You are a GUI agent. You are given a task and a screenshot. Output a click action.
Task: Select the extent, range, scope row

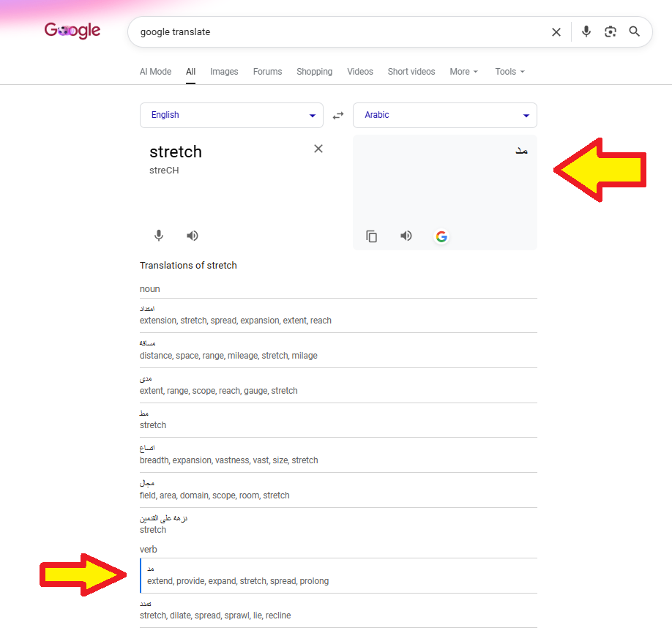pyautogui.click(x=338, y=386)
